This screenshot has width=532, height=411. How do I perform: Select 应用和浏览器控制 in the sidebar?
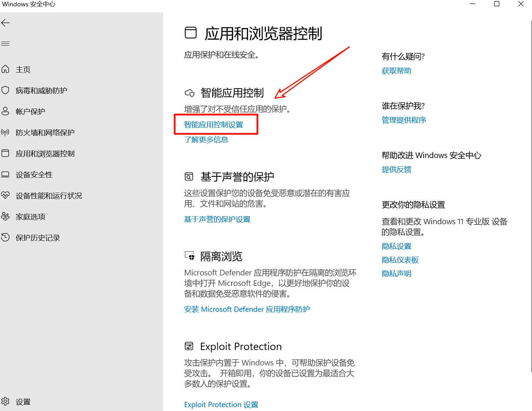[x=45, y=153]
